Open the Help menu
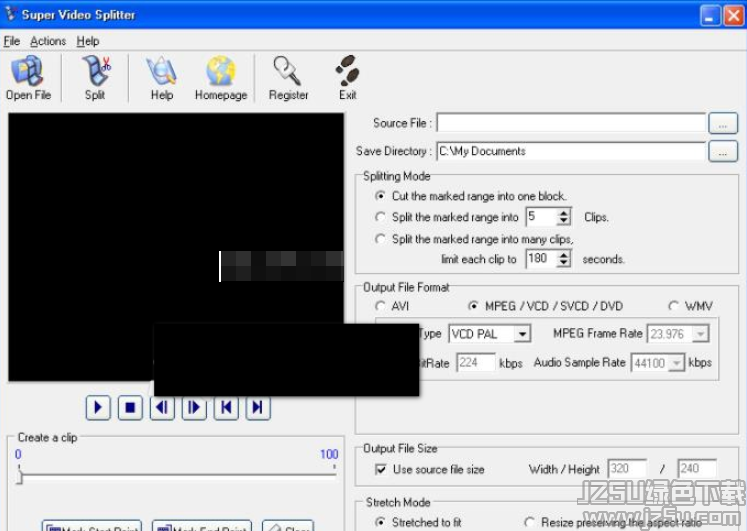 tap(88, 41)
